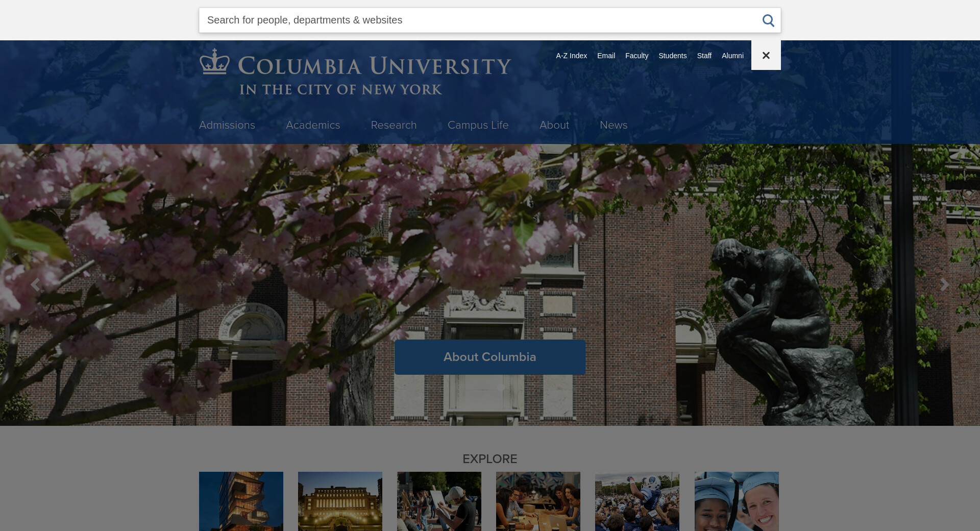
Task: Go to the Faculty page link
Action: 636,56
